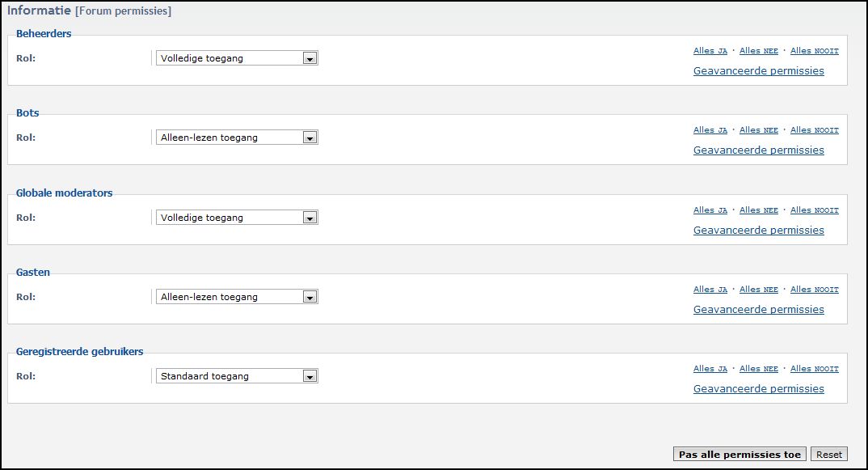This screenshot has height=470, width=868.
Task: Click Alles NEE for Beheerders
Action: 758,50
